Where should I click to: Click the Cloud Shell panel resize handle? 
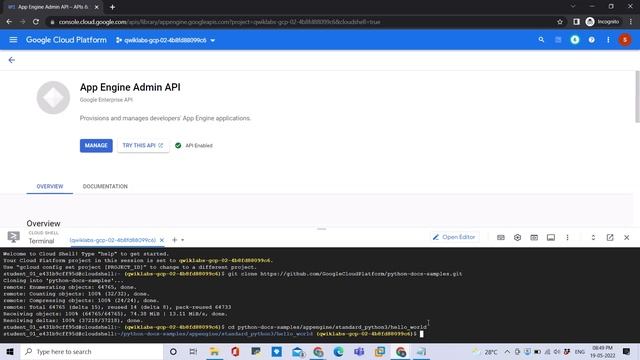click(x=321, y=229)
